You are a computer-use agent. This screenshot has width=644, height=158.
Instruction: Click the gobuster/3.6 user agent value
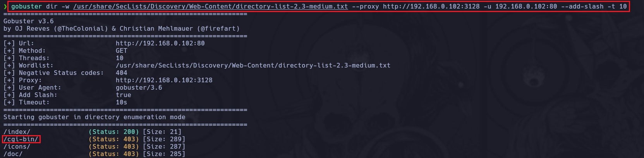[139, 88]
